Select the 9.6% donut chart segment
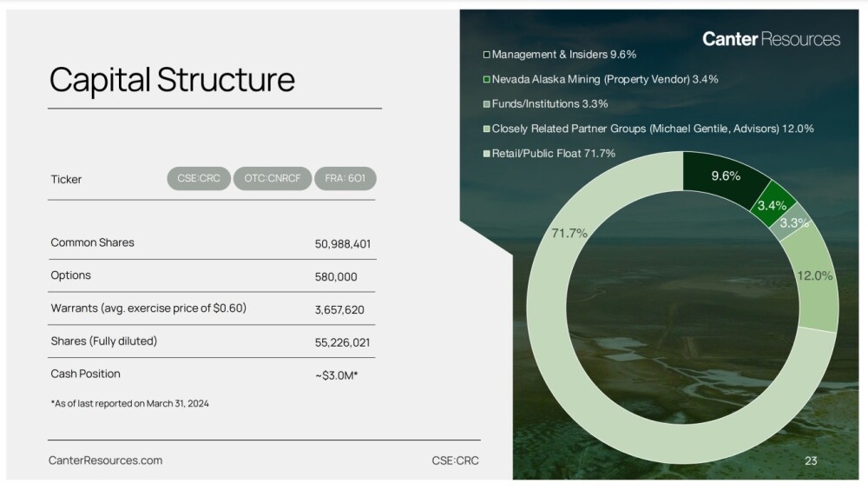Image resolution: width=868 pixels, height=490 pixels. point(725,175)
